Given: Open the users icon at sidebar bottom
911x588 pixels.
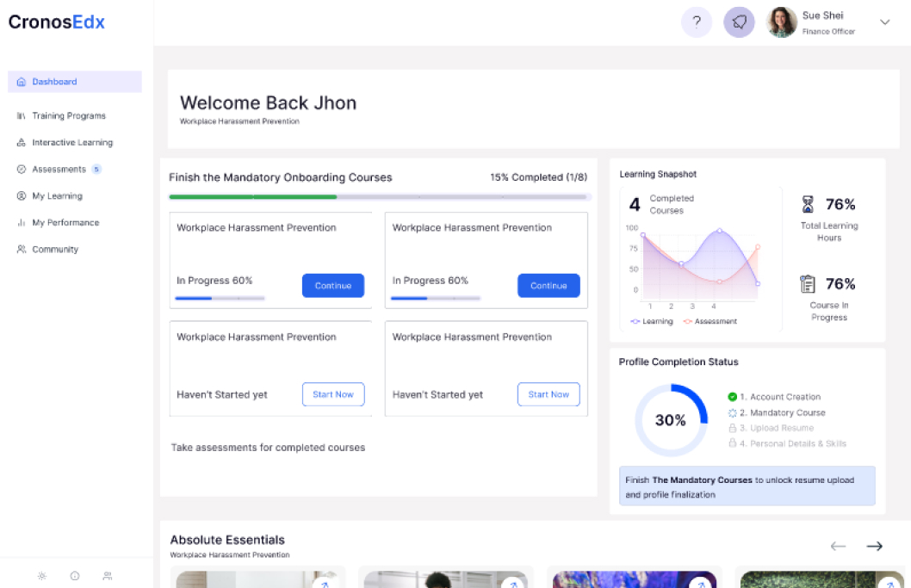Looking at the screenshot, I should pyautogui.click(x=107, y=576).
